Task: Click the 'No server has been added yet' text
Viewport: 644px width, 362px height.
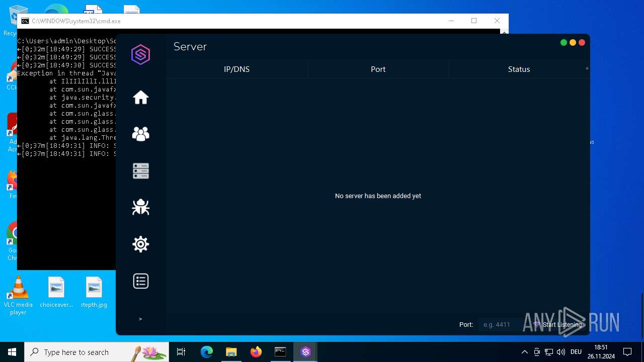Action: tap(378, 196)
